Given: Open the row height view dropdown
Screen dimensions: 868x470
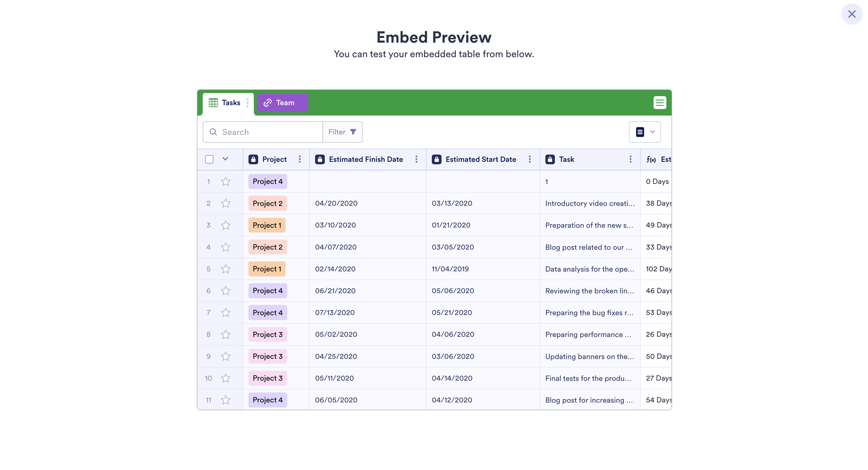Looking at the screenshot, I should 645,132.
